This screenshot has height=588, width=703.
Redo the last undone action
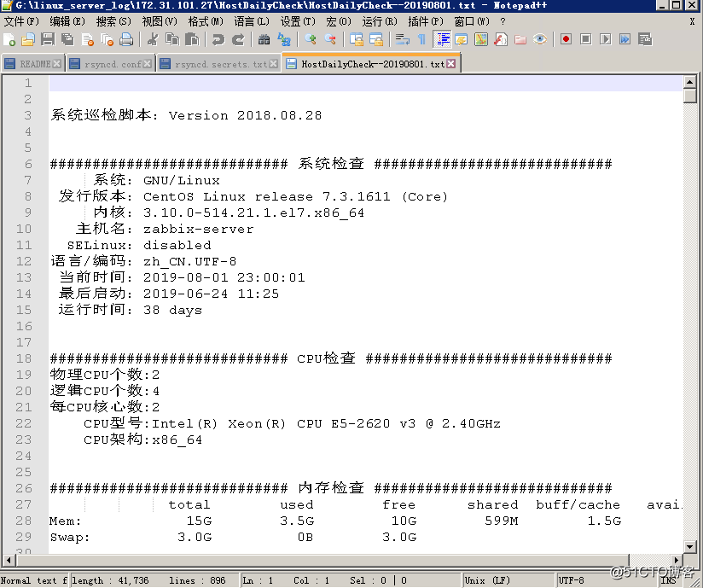pos(238,39)
